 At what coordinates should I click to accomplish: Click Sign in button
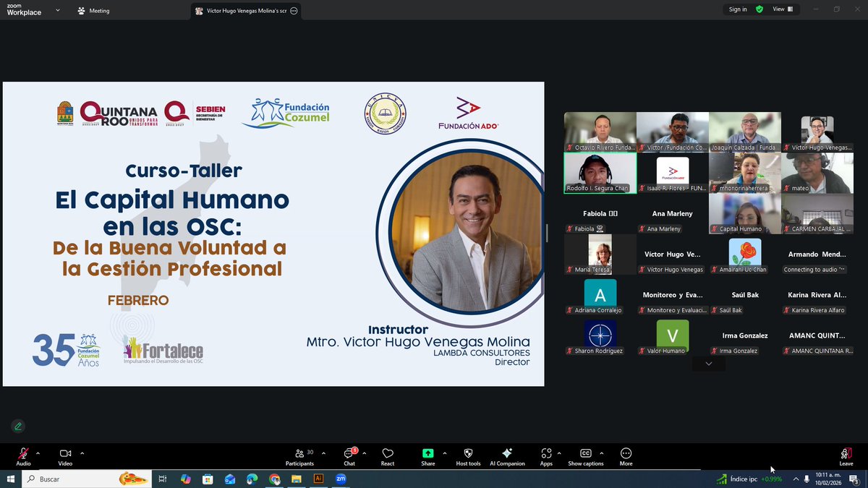738,9
